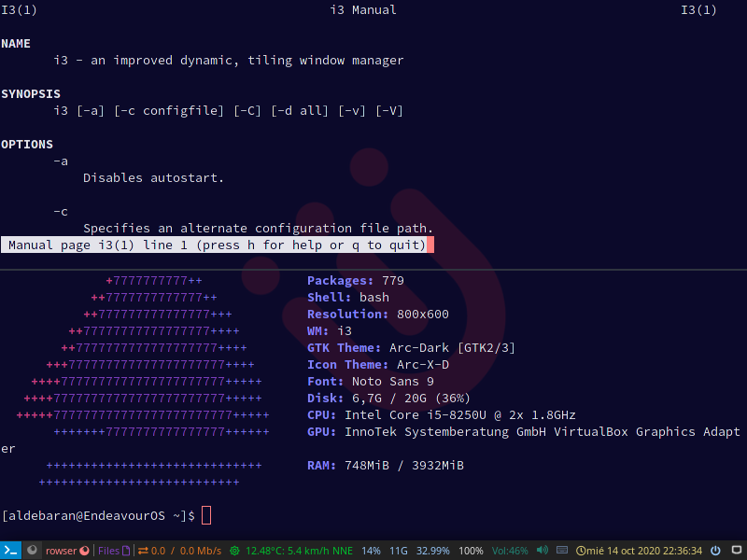Image resolution: width=747 pixels, height=560 pixels.
Task: Click the '-c' option in the manual
Action: (61, 212)
